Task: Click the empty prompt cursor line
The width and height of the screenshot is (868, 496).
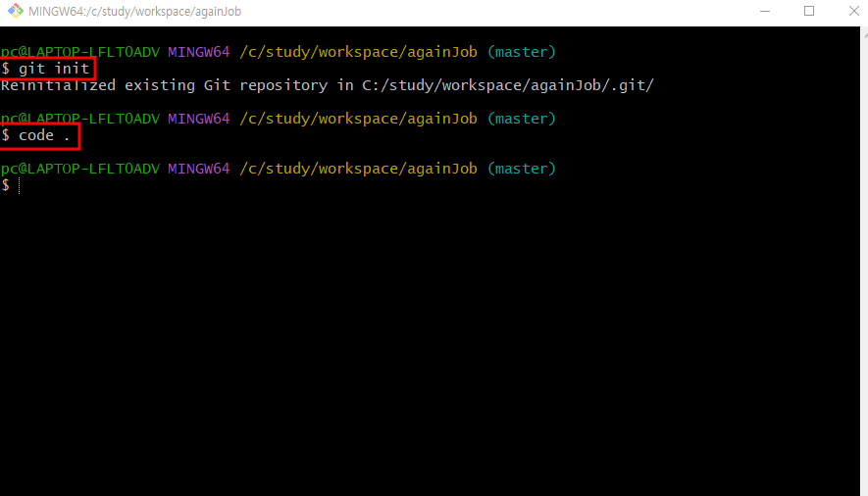Action: pyautogui.click(x=11, y=185)
